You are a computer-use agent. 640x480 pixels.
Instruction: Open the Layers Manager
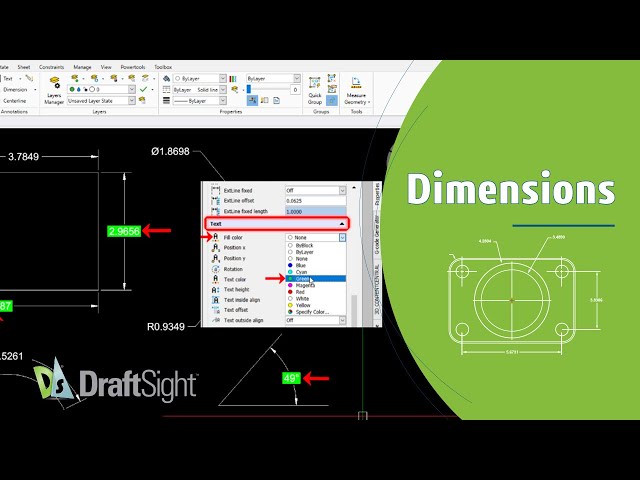tap(54, 90)
